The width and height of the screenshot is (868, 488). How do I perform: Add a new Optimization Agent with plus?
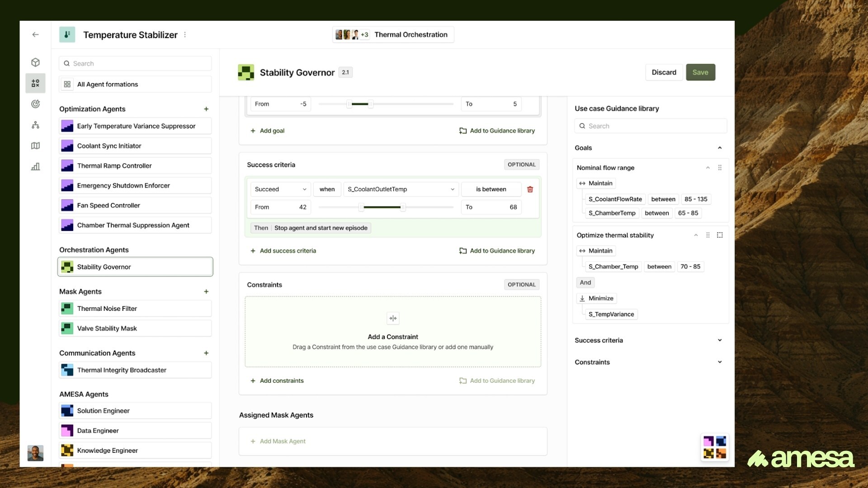(206, 109)
